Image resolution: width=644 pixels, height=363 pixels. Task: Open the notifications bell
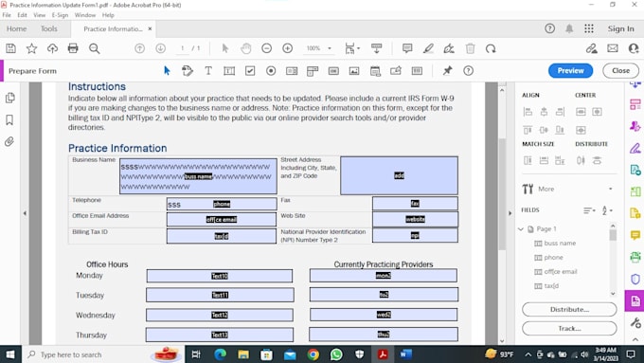click(x=569, y=28)
